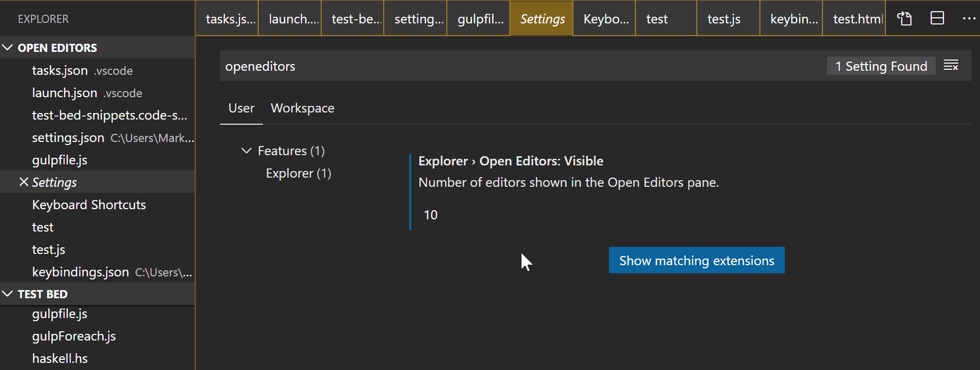Viewport: 980px width, 370px height.
Task: Switch to the test.html editor tab
Action: pyautogui.click(x=857, y=19)
